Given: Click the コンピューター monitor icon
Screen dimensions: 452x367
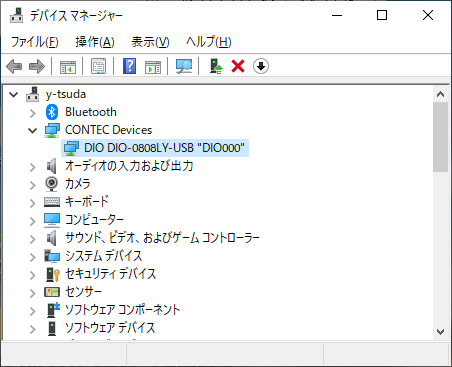Looking at the screenshot, I should pos(52,220).
